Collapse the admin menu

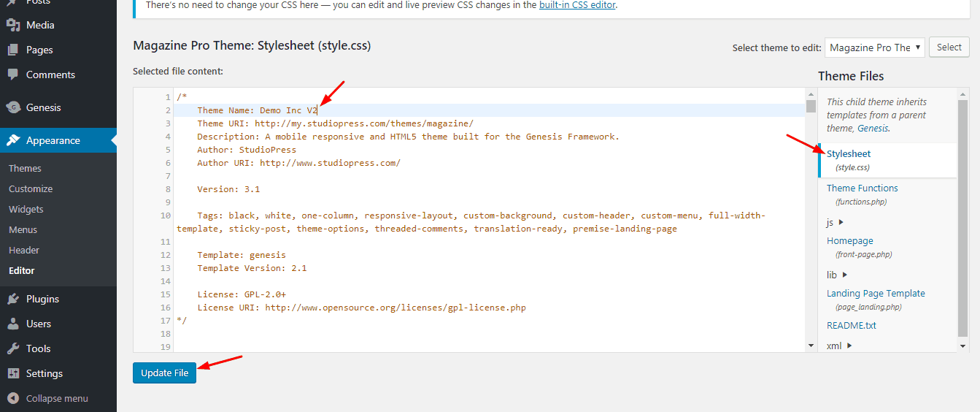click(x=58, y=398)
